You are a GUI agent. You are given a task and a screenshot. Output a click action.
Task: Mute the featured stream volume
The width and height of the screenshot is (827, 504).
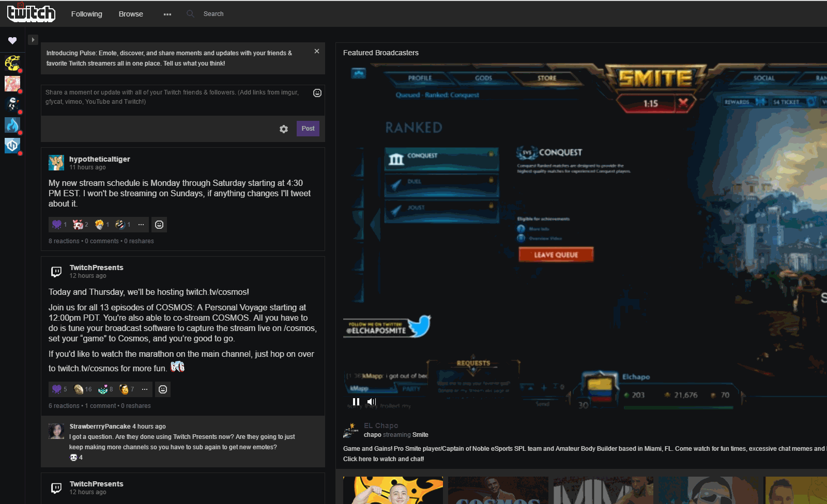click(372, 402)
